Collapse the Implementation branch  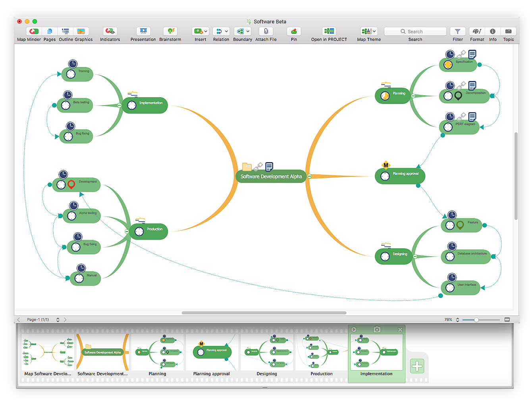pos(120,105)
